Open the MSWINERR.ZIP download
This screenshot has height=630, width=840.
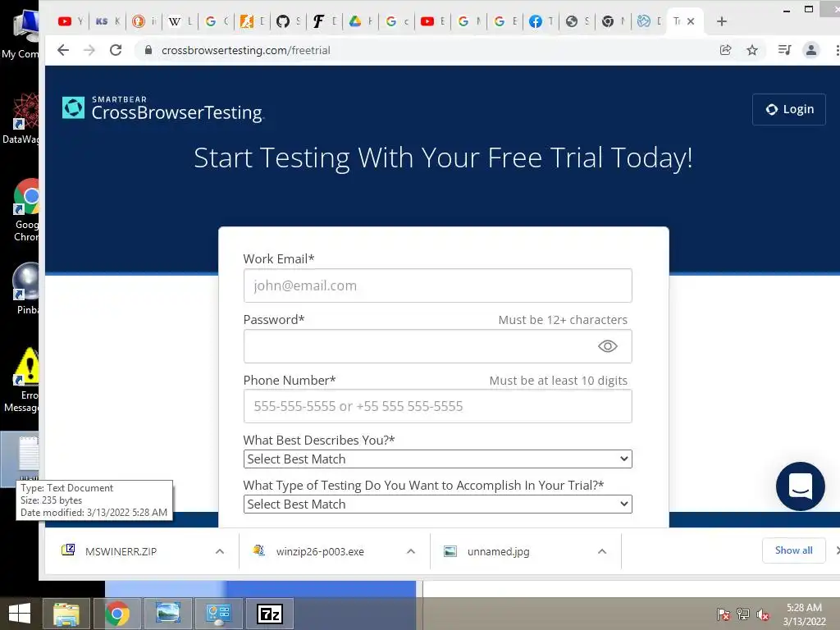121,551
